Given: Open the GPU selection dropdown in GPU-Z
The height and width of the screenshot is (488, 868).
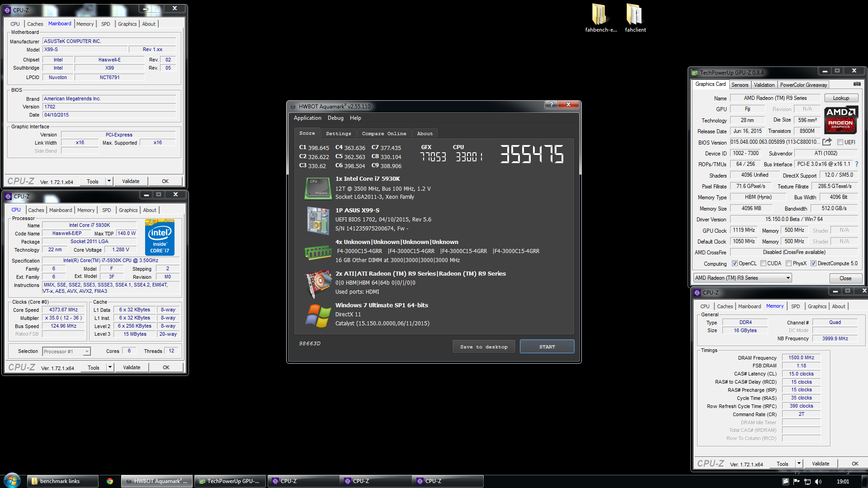Looking at the screenshot, I should (x=743, y=278).
